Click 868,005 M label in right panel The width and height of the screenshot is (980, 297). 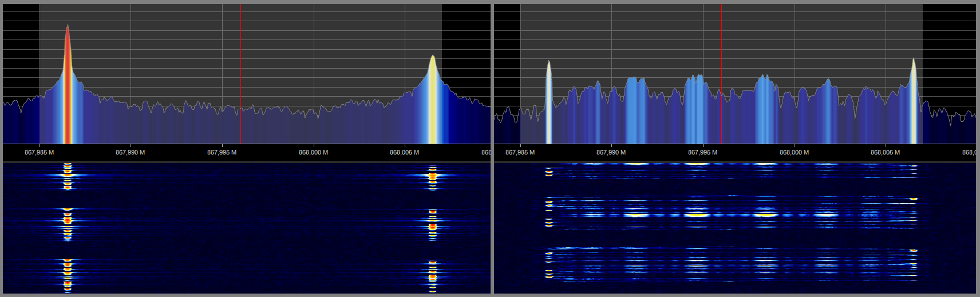pyautogui.click(x=885, y=152)
